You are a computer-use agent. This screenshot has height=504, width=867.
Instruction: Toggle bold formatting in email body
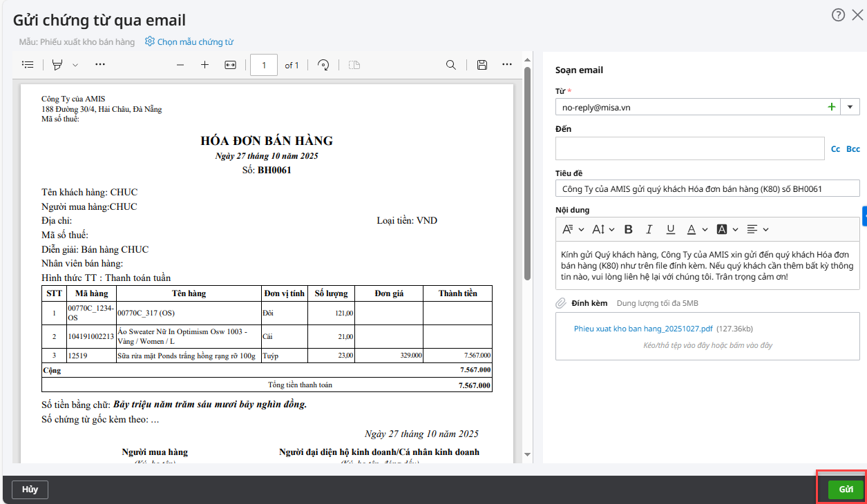point(629,229)
